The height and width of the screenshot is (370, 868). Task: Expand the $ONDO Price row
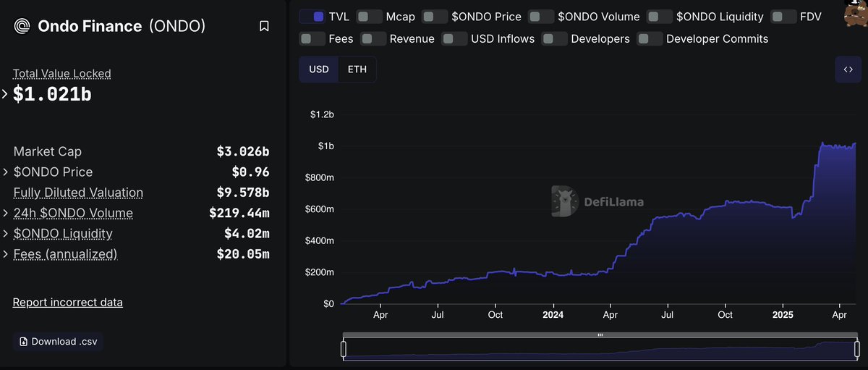point(4,172)
